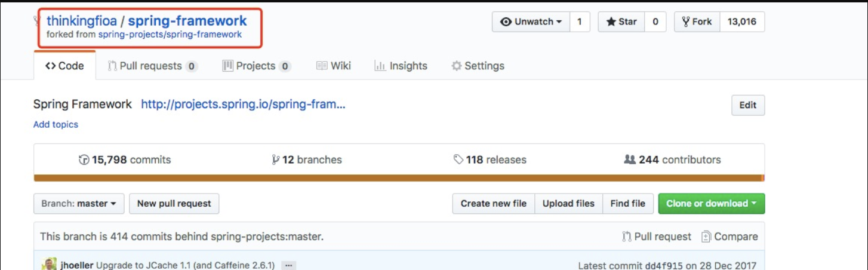This screenshot has height=270, width=868.
Task: Open the Branch: master dropdown
Action: (x=79, y=204)
